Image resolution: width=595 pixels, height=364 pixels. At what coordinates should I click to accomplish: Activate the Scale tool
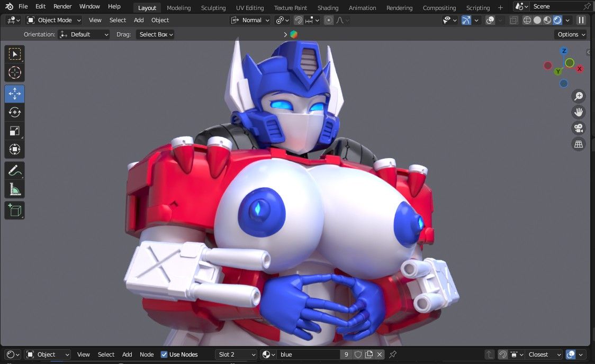pyautogui.click(x=15, y=131)
